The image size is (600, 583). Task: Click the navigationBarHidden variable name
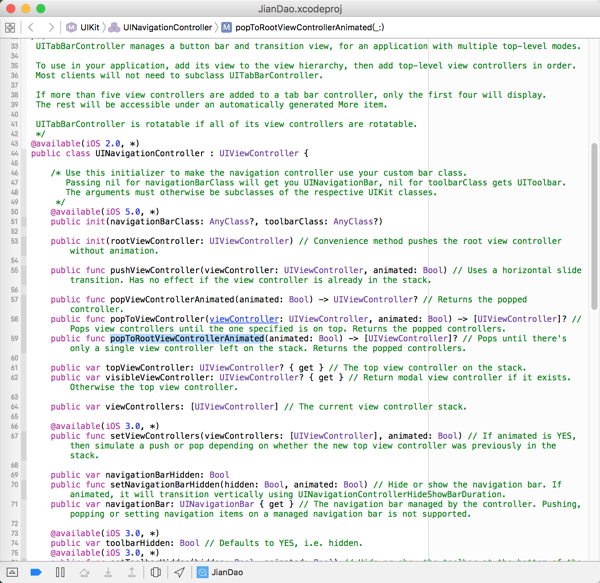coord(152,475)
